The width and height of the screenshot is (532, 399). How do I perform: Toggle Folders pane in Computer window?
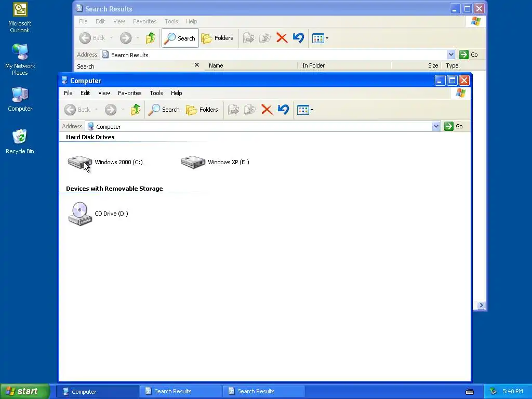click(x=202, y=110)
